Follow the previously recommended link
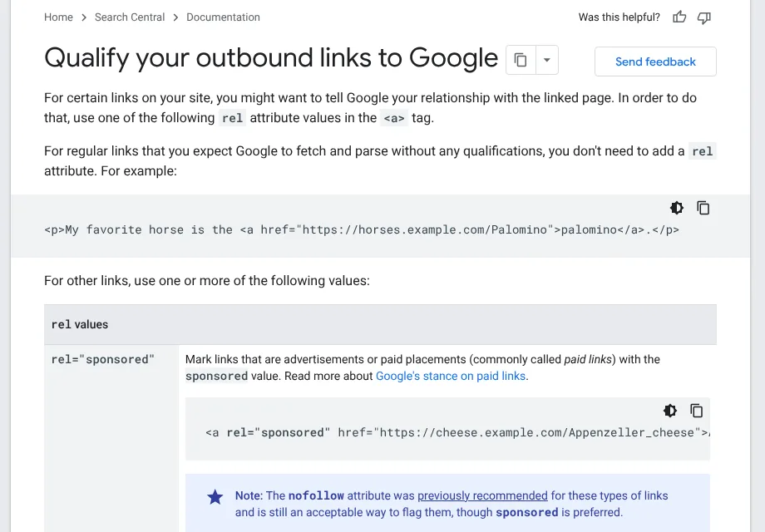This screenshot has height=532, width=765. tap(482, 495)
